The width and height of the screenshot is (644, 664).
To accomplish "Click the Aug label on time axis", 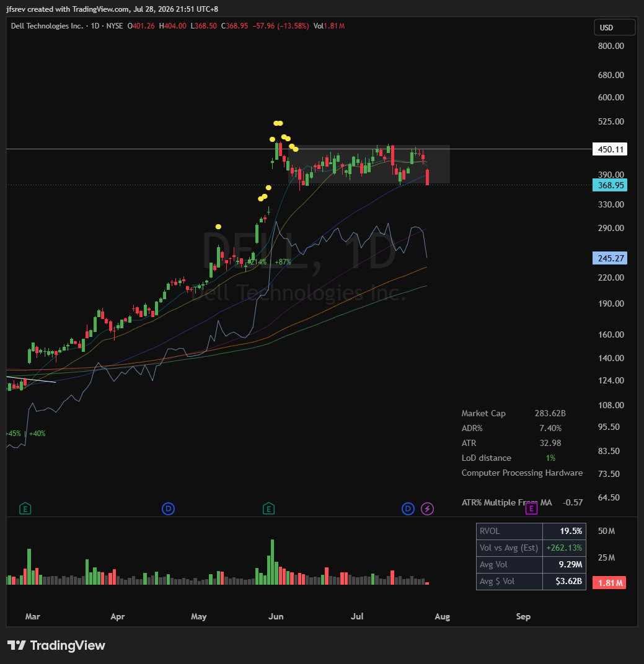I will [x=443, y=616].
